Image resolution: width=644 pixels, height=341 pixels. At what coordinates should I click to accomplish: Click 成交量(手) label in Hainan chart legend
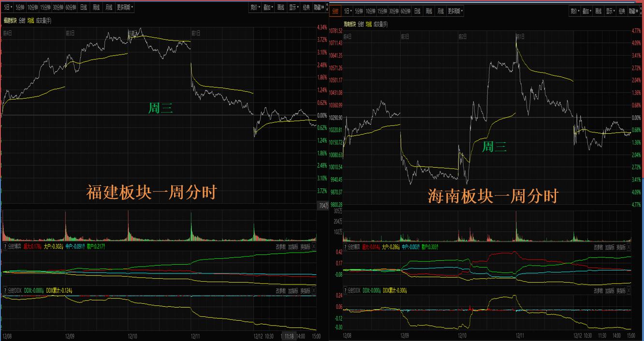tap(381, 24)
